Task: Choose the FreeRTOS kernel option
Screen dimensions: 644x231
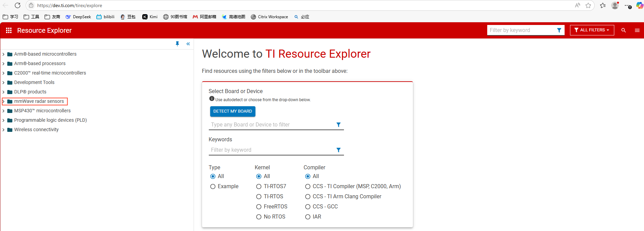Action: tap(259, 207)
